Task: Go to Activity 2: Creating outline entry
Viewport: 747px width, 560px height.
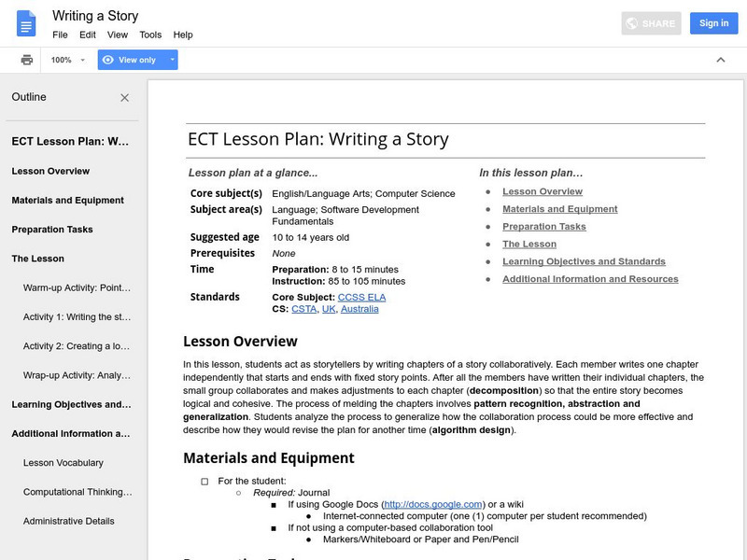Action: click(x=77, y=346)
